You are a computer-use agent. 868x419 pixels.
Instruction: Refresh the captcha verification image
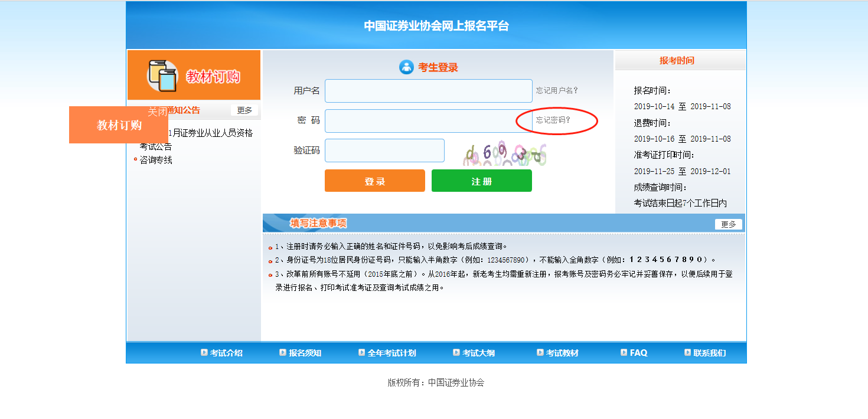pos(505,153)
